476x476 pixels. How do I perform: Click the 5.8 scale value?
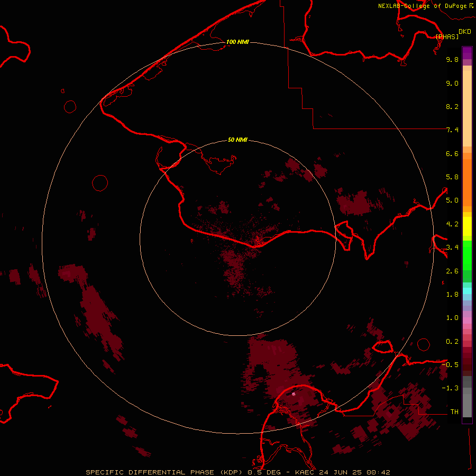point(452,177)
